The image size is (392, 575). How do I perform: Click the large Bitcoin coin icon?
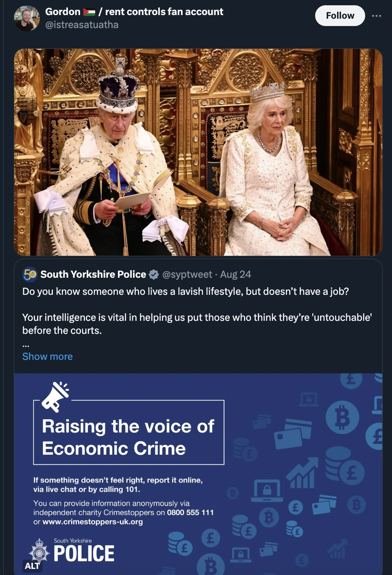point(342,417)
